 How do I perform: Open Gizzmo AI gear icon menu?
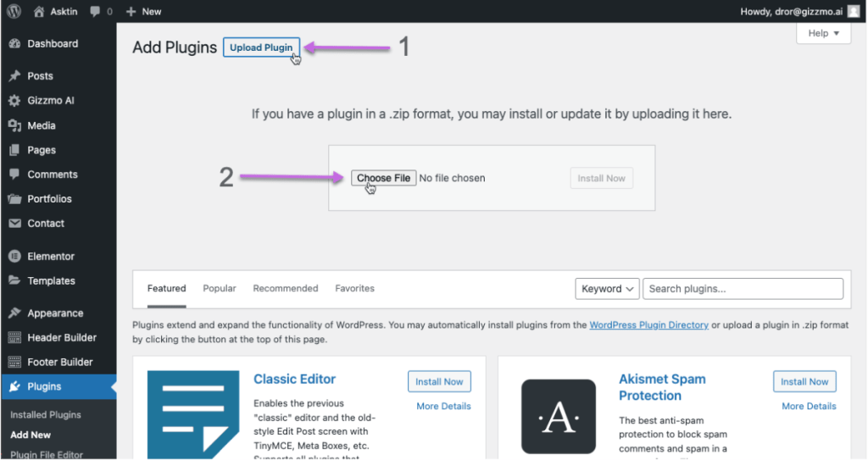point(14,101)
